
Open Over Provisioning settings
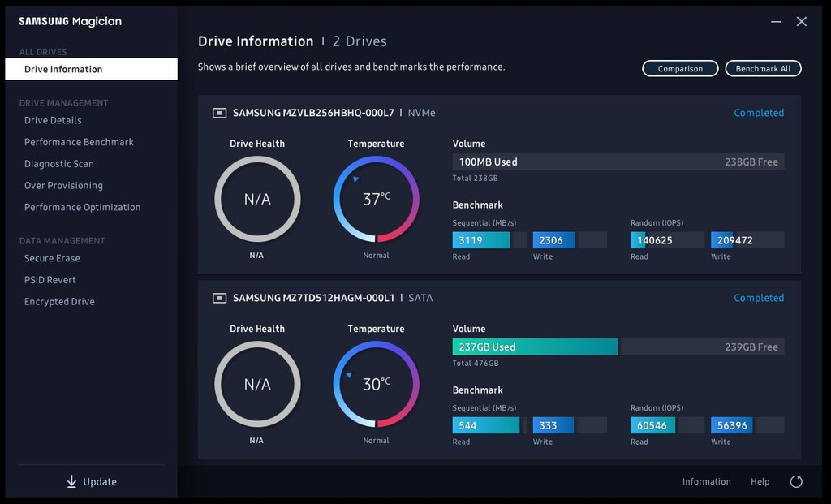point(63,186)
